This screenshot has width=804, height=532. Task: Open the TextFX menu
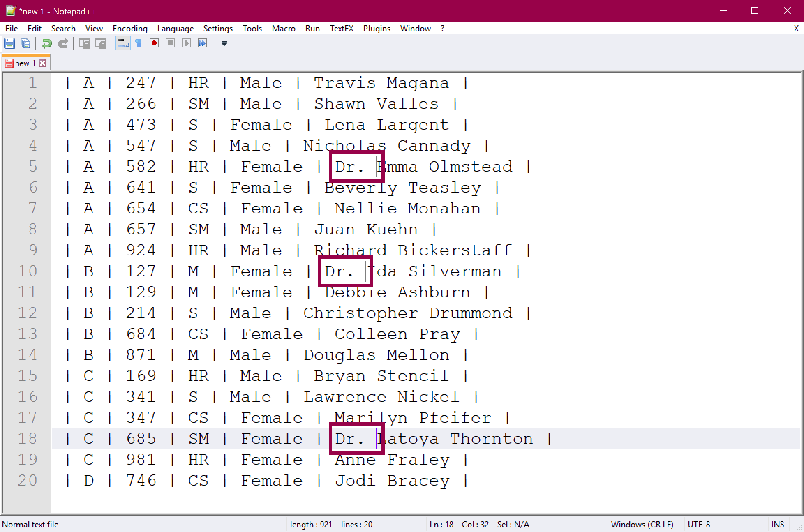[341, 29]
